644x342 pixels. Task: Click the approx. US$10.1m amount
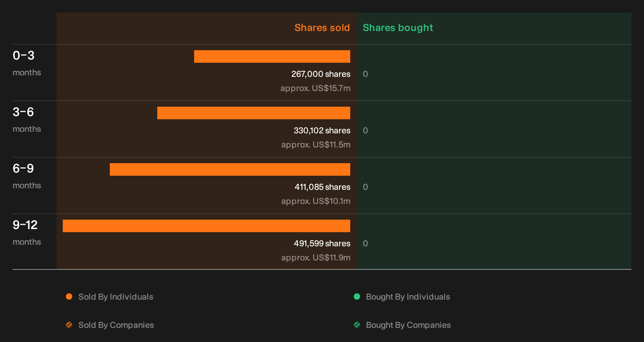pos(316,201)
